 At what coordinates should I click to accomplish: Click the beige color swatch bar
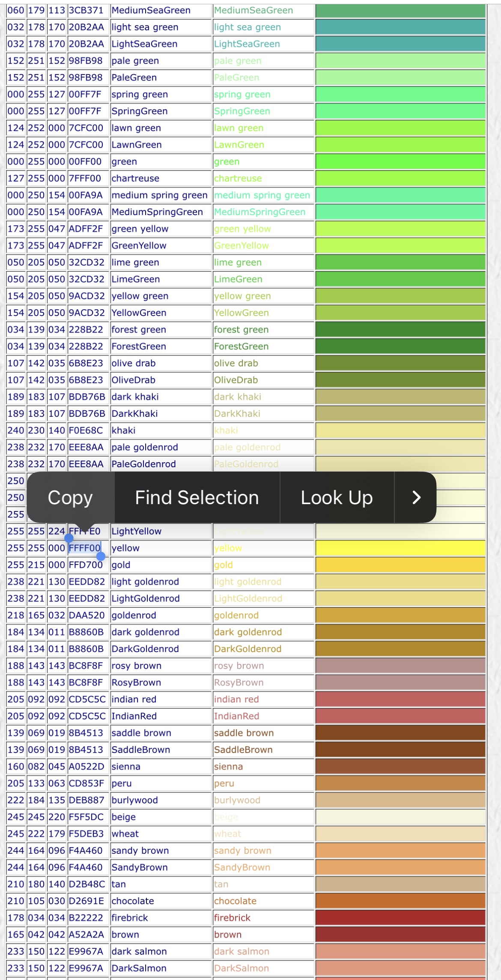(400, 817)
